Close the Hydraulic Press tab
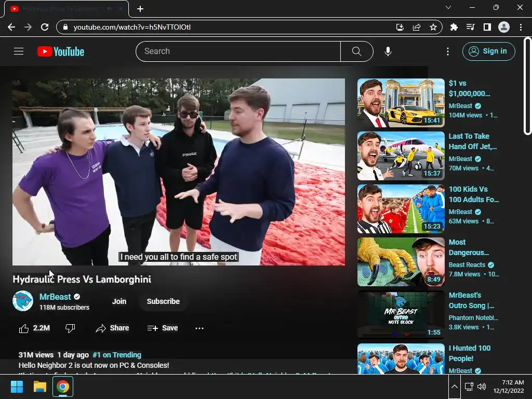The height and width of the screenshot is (399, 532). point(121,9)
